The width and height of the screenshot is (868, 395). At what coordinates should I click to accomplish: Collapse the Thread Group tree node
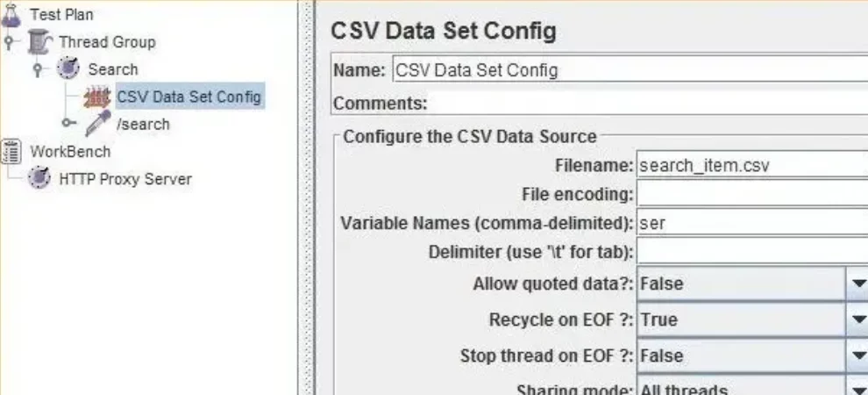pyautogui.click(x=9, y=42)
